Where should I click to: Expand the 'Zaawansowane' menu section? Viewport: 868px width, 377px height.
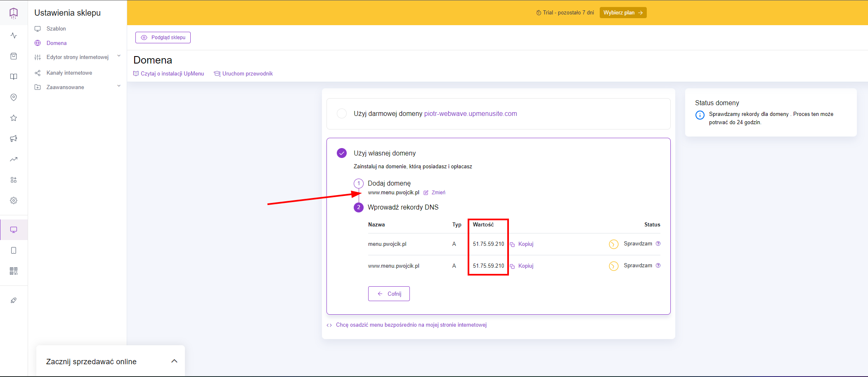119,86
